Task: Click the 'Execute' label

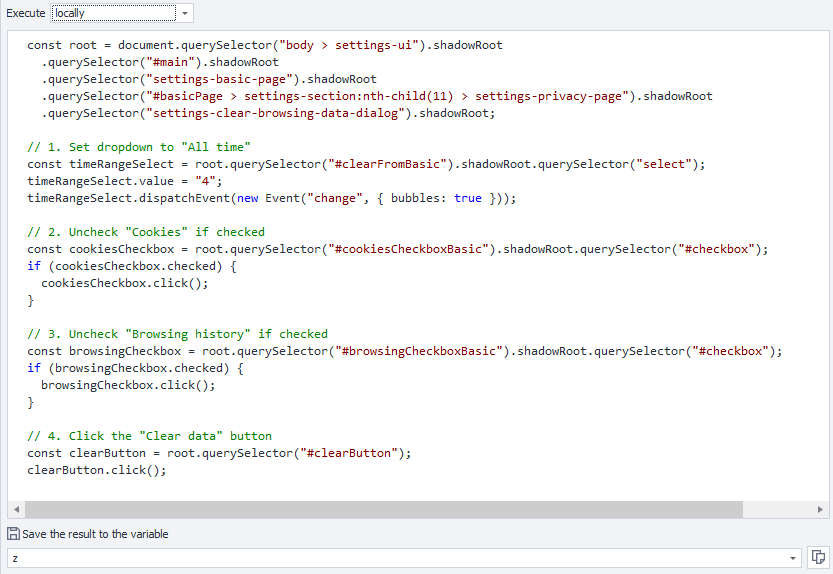Action: [x=26, y=13]
